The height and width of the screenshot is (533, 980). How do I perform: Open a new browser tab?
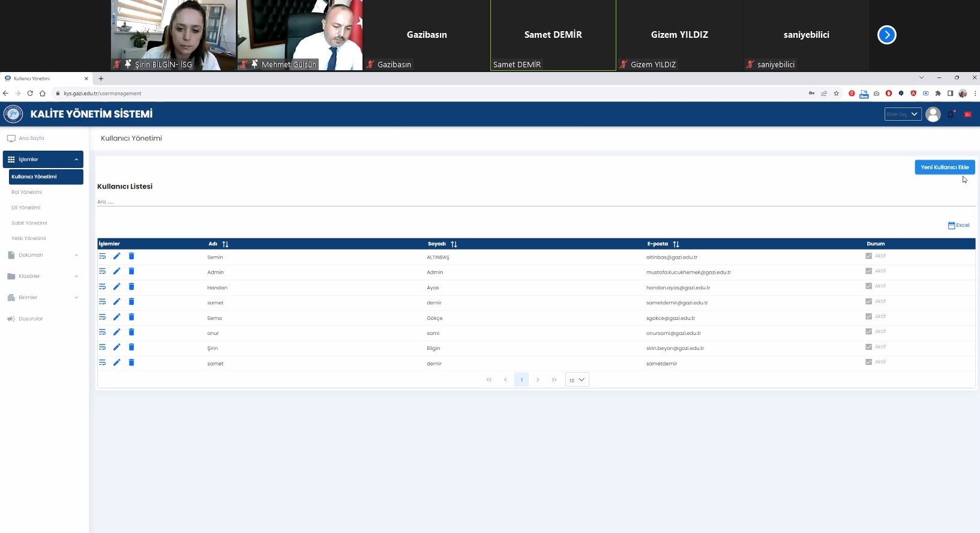[x=101, y=78]
